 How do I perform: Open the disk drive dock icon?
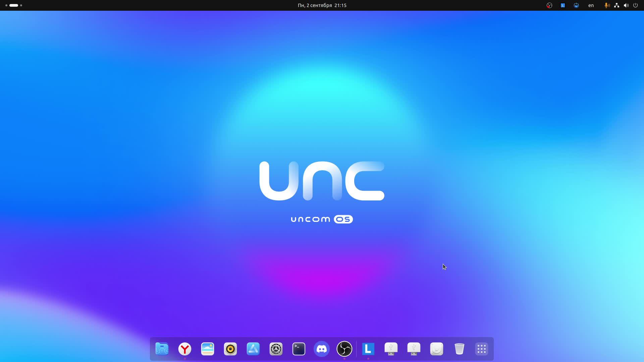pyautogui.click(x=437, y=349)
